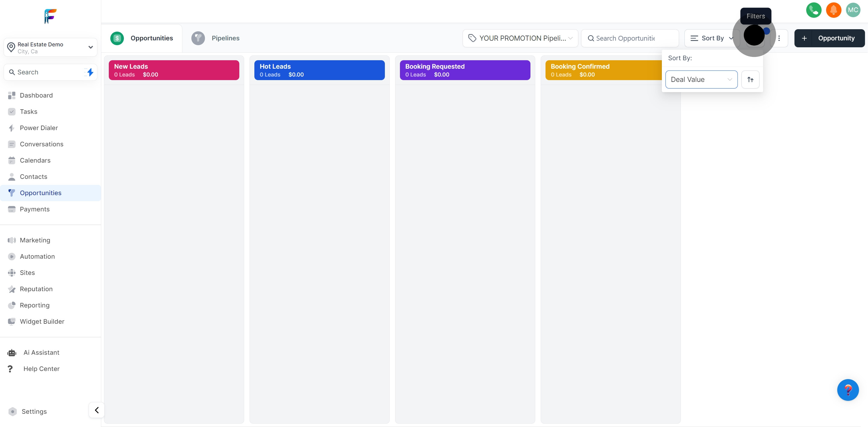Image resolution: width=868 pixels, height=427 pixels.
Task: Collapse the sidebar with arrow button
Action: point(97,410)
